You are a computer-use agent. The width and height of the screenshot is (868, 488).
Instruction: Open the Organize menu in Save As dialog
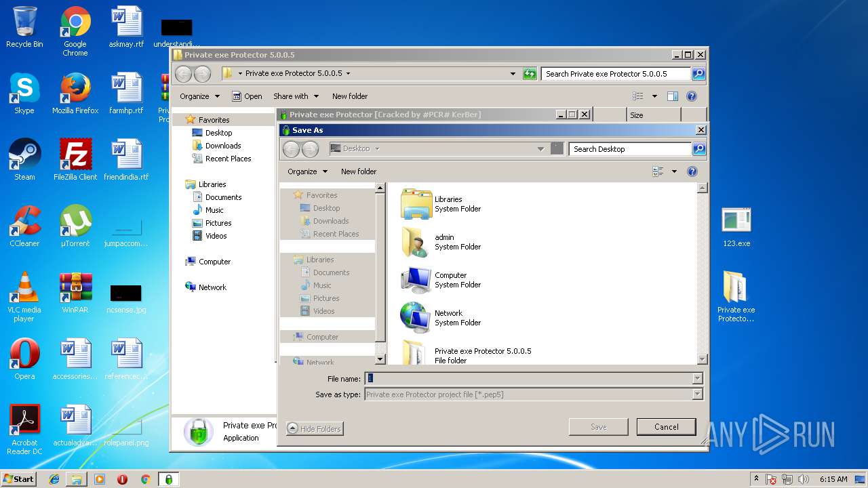click(307, 171)
